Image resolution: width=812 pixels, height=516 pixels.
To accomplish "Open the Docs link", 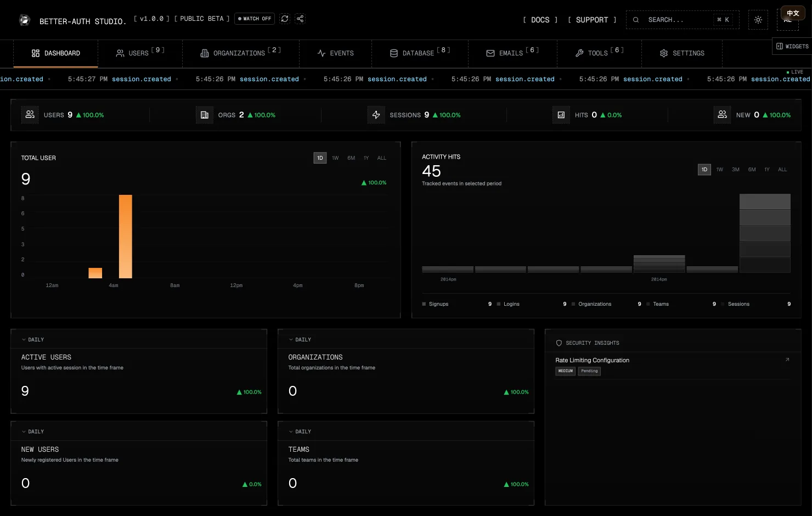I will coord(540,20).
